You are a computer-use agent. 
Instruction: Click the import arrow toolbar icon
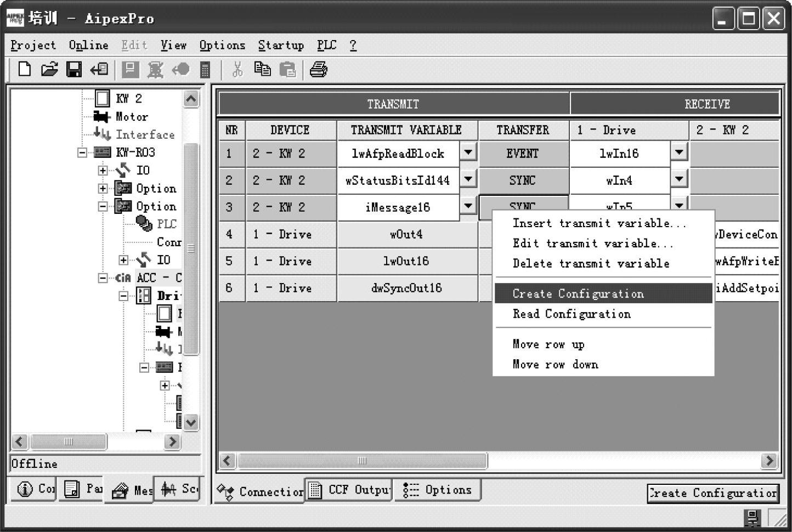(99, 69)
